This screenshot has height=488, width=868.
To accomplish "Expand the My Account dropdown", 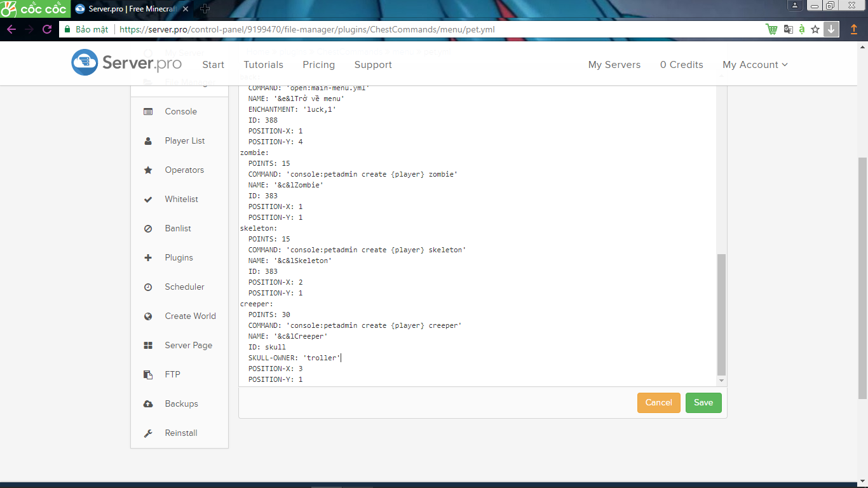I will [755, 65].
